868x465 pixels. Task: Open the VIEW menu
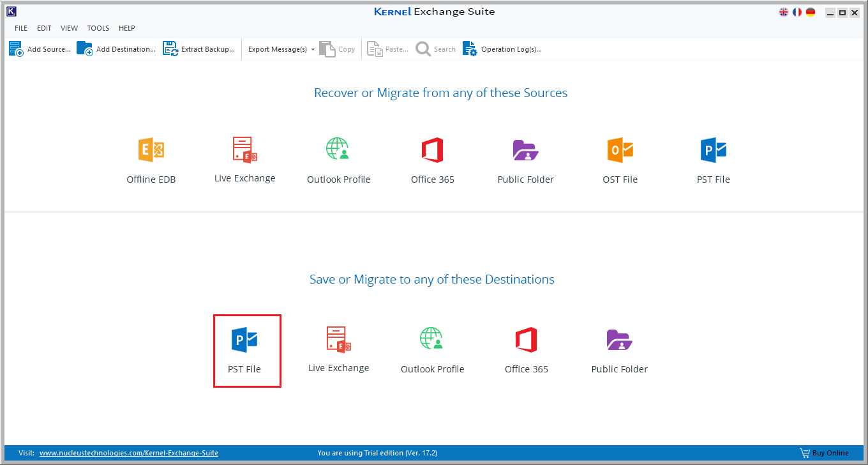(x=70, y=28)
